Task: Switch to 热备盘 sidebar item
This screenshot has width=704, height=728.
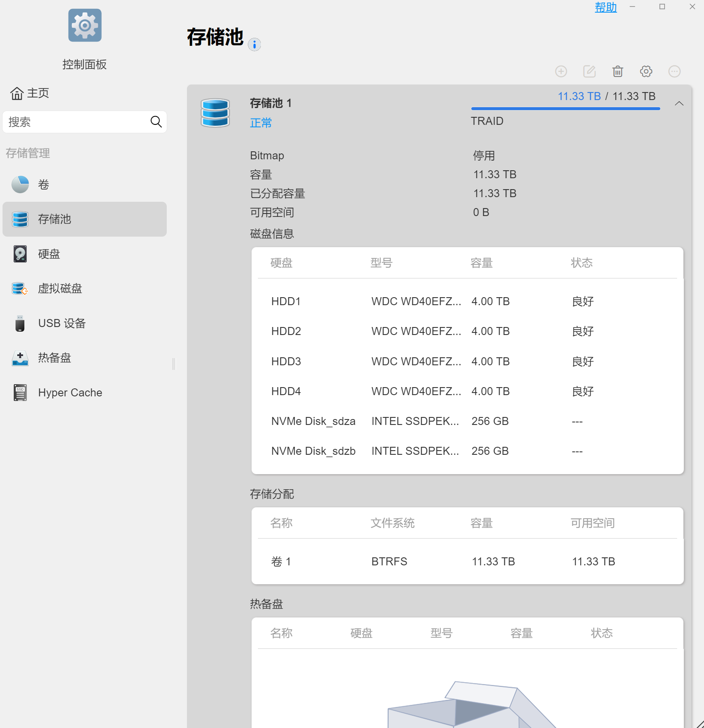Action: tap(55, 358)
